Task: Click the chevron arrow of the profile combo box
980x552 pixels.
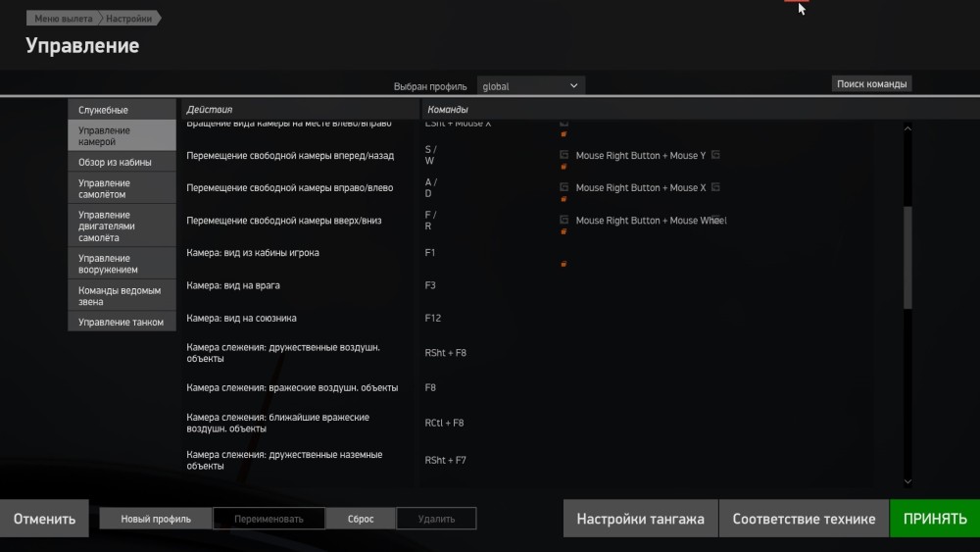Action: (x=573, y=85)
